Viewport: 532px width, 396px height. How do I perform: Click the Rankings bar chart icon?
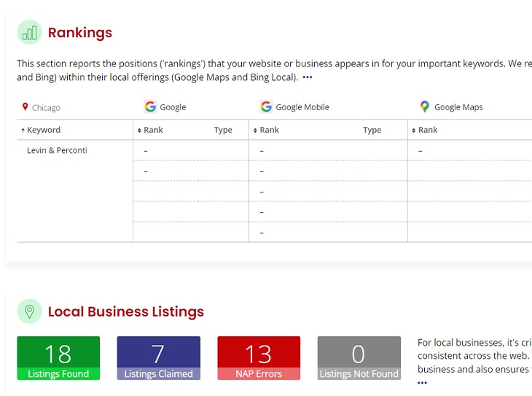29,33
